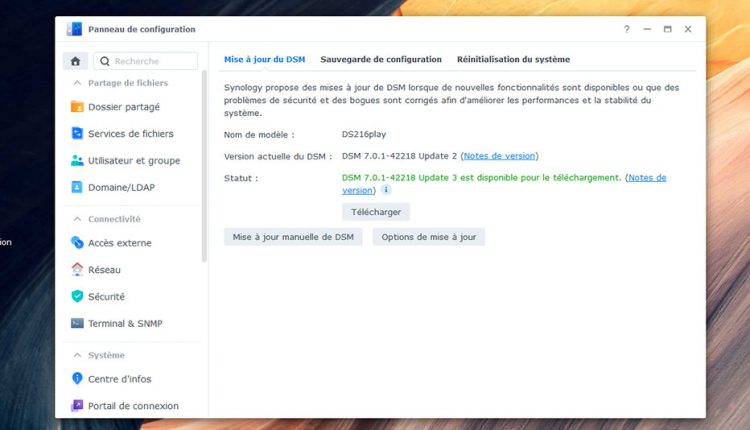This screenshot has width=750, height=430.
Task: Open Options de mise à jour
Action: pyautogui.click(x=429, y=237)
